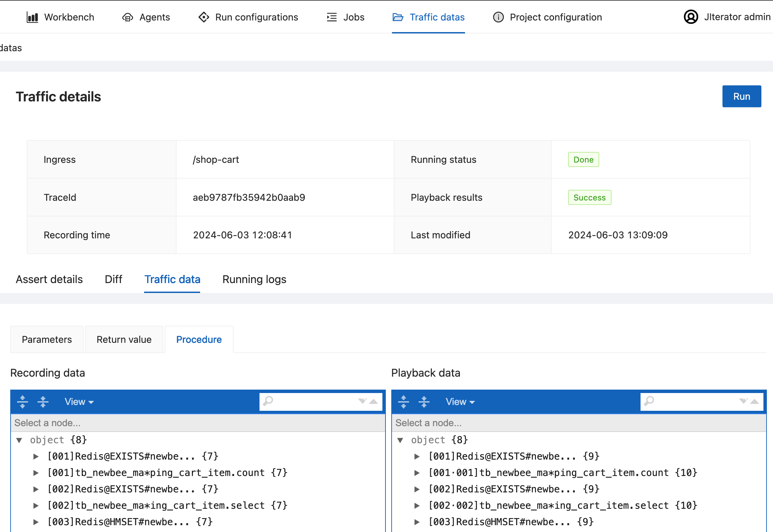Go to previous search result in Recording data
Image resolution: width=773 pixels, height=532 pixels.
click(x=374, y=402)
